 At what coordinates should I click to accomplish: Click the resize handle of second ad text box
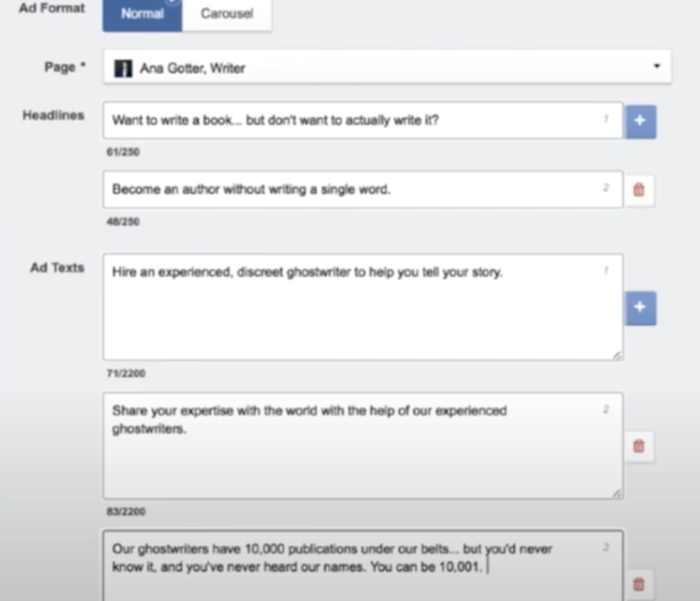click(x=617, y=493)
